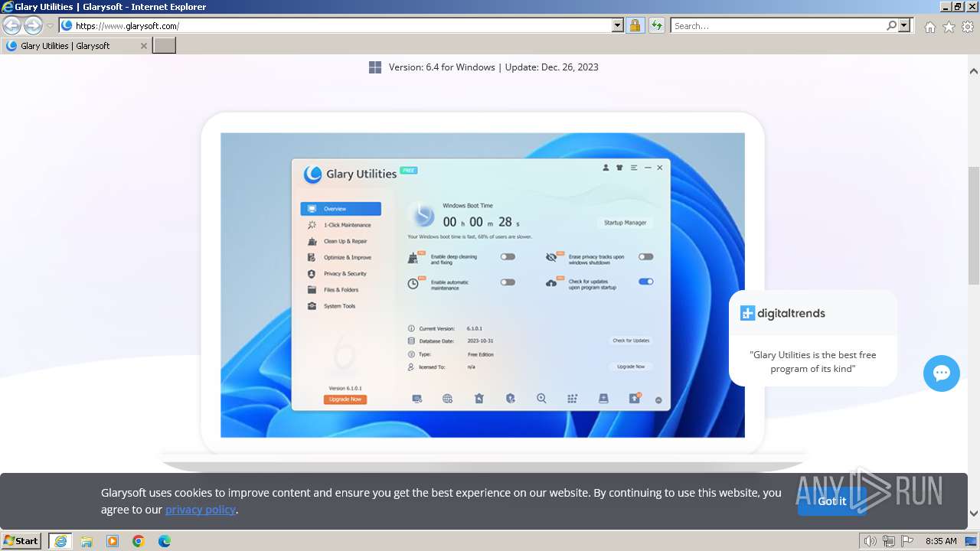This screenshot has height=551, width=980.
Task: Expand the bottom toolbar chevron
Action: (x=658, y=399)
